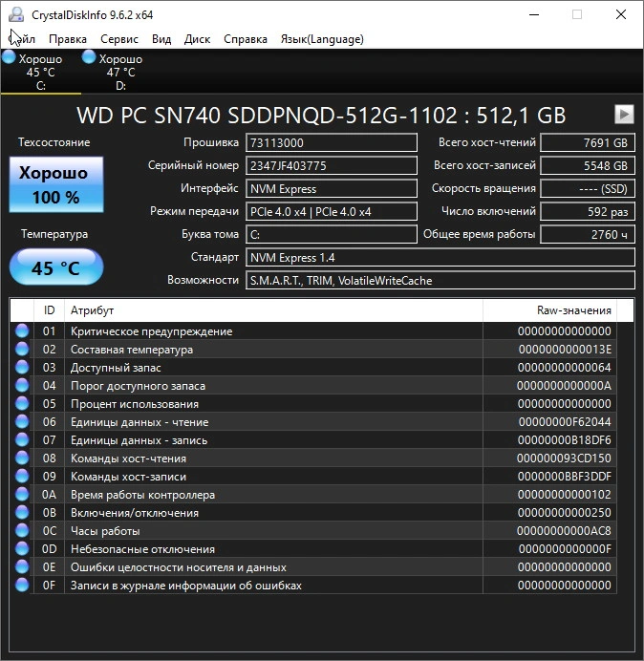644x661 pixels.
Task: Click the Атрибут column header
Action: 273,310
